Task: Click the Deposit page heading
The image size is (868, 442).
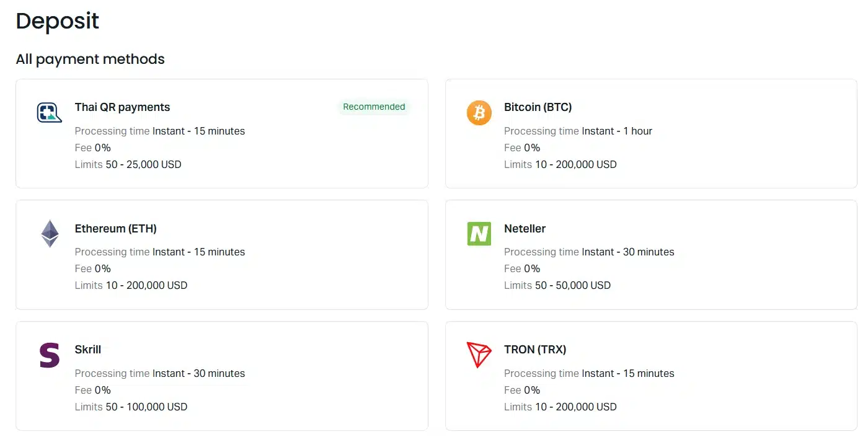Action: coord(57,21)
